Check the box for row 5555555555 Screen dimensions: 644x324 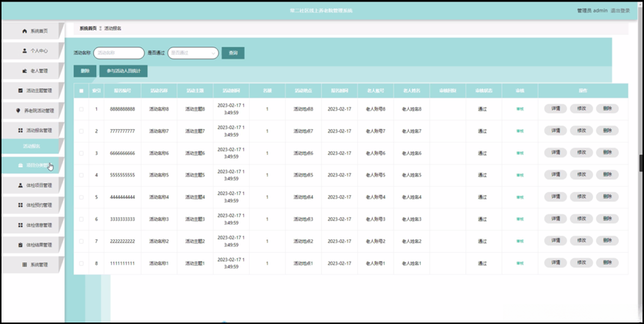click(82, 175)
